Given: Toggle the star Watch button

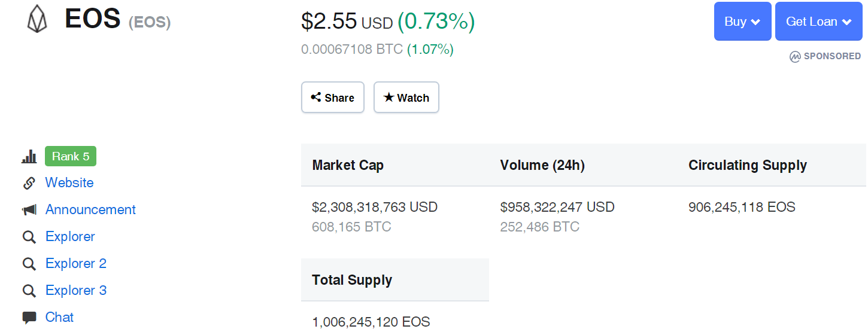Looking at the screenshot, I should 406,98.
